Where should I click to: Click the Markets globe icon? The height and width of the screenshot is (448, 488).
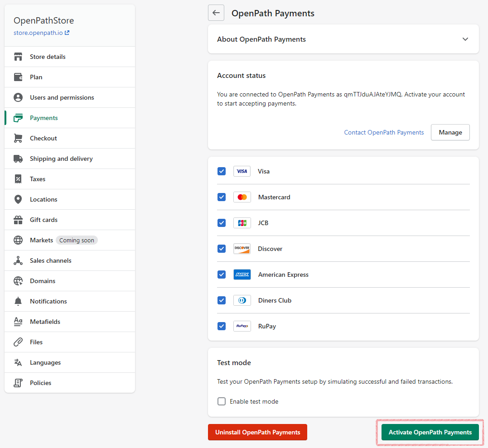click(18, 240)
